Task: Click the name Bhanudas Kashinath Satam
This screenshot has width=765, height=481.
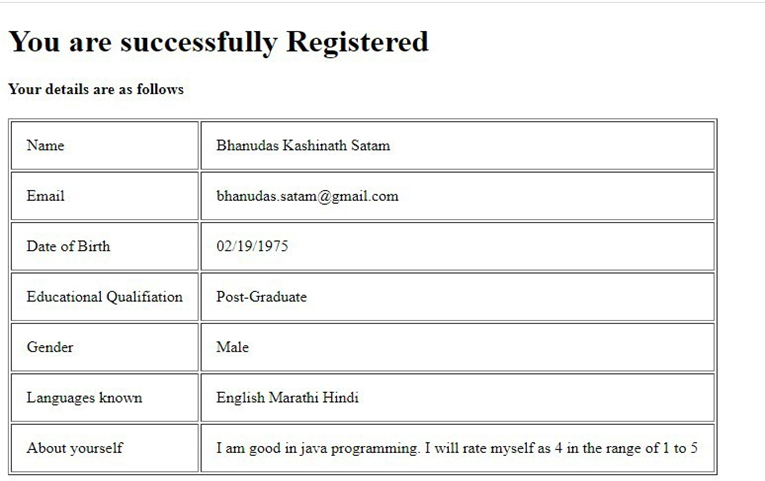Action: [303, 145]
